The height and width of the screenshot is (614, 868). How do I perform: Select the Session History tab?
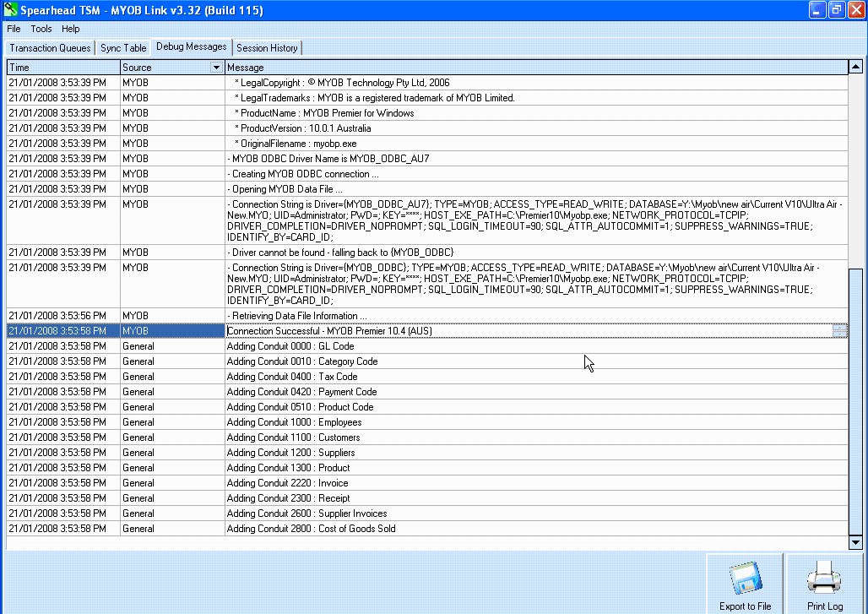pos(267,48)
